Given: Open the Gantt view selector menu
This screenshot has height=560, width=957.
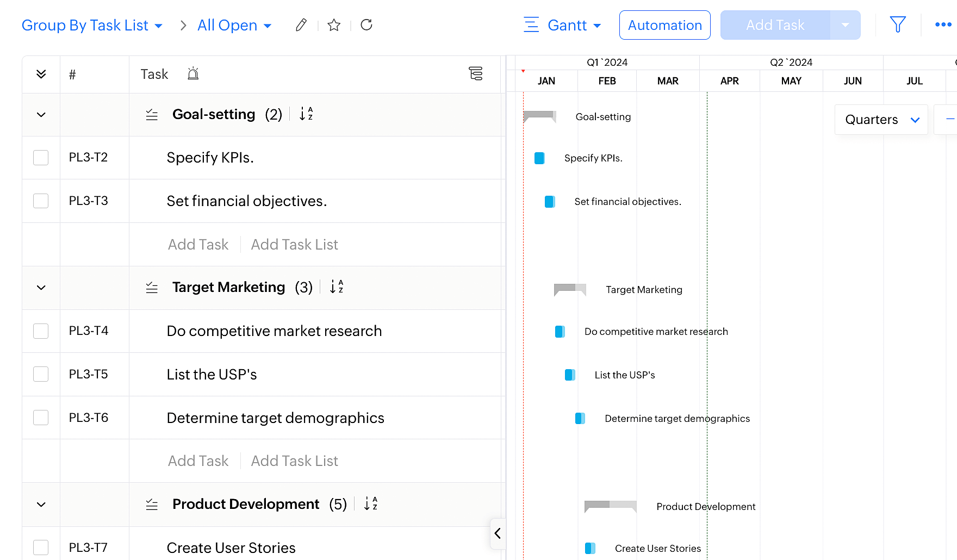Looking at the screenshot, I should pyautogui.click(x=563, y=26).
